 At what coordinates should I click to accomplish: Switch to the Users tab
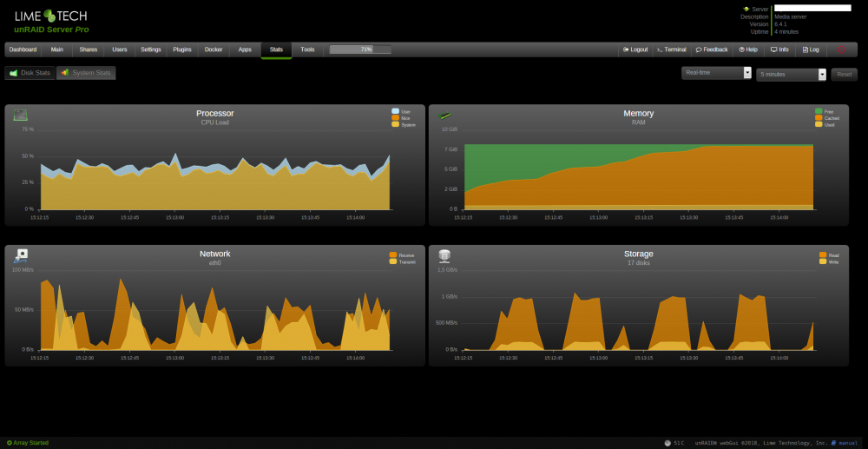(x=120, y=50)
